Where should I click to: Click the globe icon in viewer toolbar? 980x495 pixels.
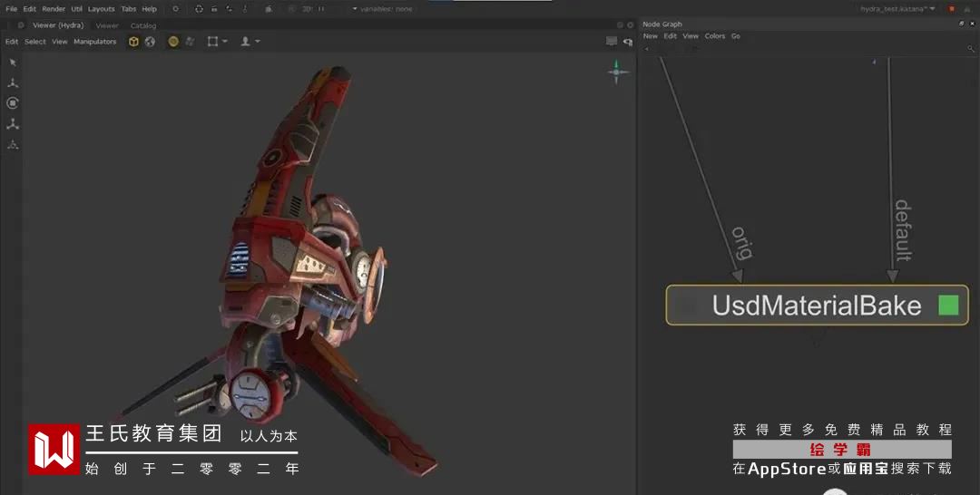pos(150,42)
